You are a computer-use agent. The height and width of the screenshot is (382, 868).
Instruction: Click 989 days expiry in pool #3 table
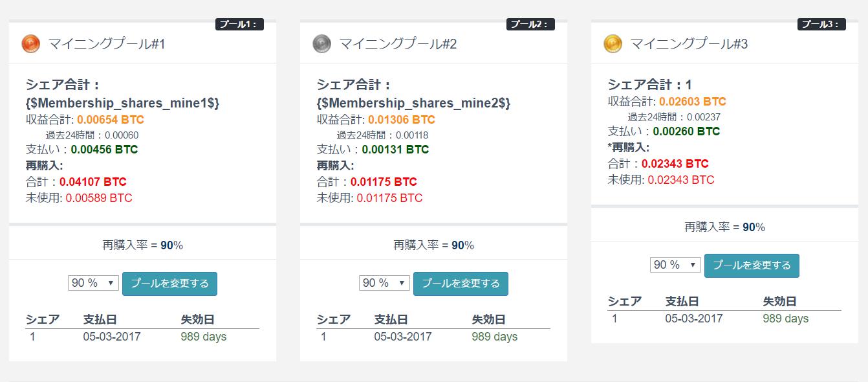point(786,319)
